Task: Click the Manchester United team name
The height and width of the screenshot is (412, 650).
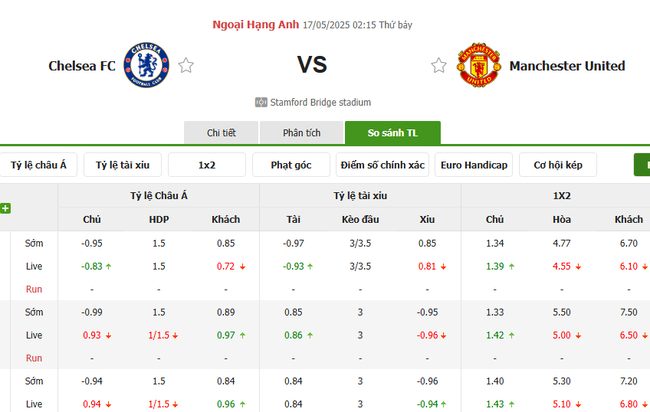Action: pyautogui.click(x=567, y=66)
